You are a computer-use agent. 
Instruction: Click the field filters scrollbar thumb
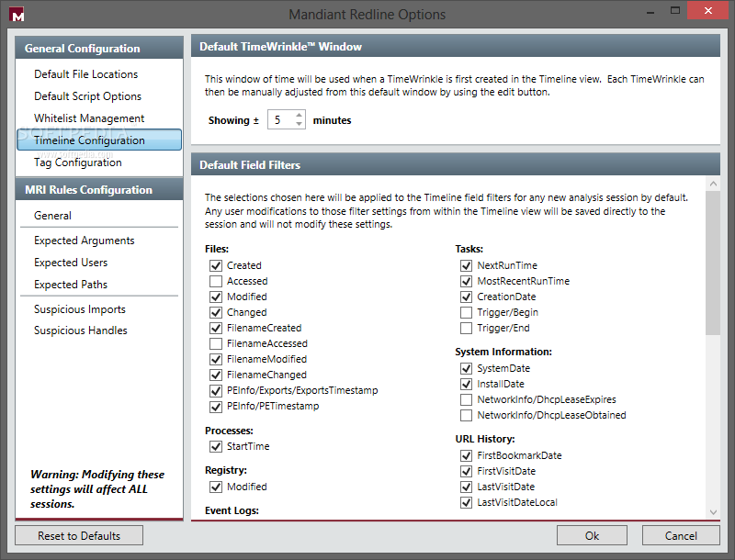pyautogui.click(x=713, y=263)
